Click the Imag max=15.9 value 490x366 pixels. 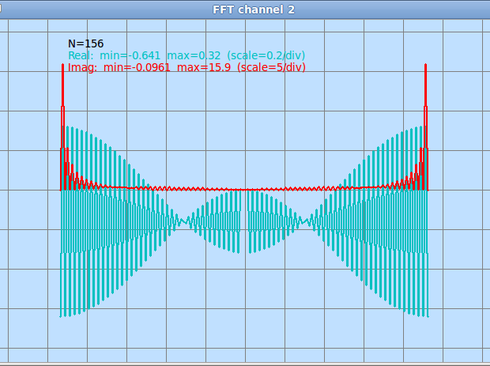[x=204, y=67]
